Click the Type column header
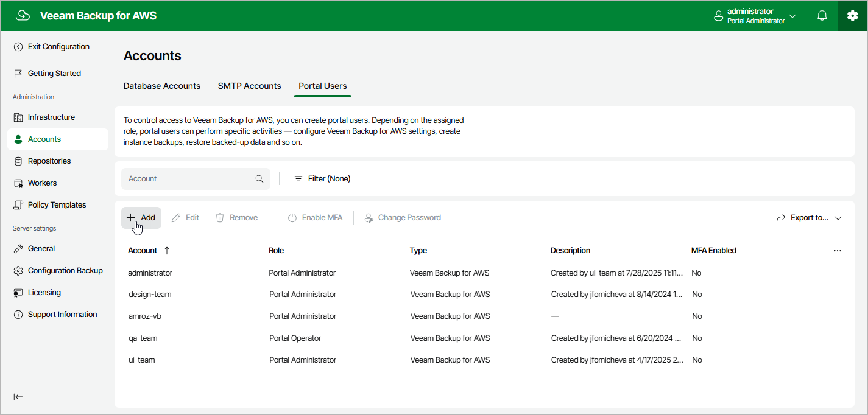Viewport: 868px width, 415px height. (x=418, y=251)
